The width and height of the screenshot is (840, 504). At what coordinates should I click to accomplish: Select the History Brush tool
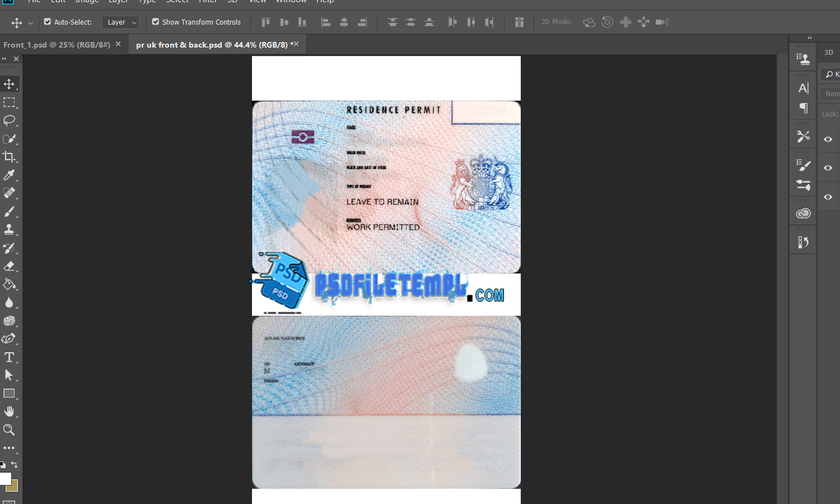point(9,248)
